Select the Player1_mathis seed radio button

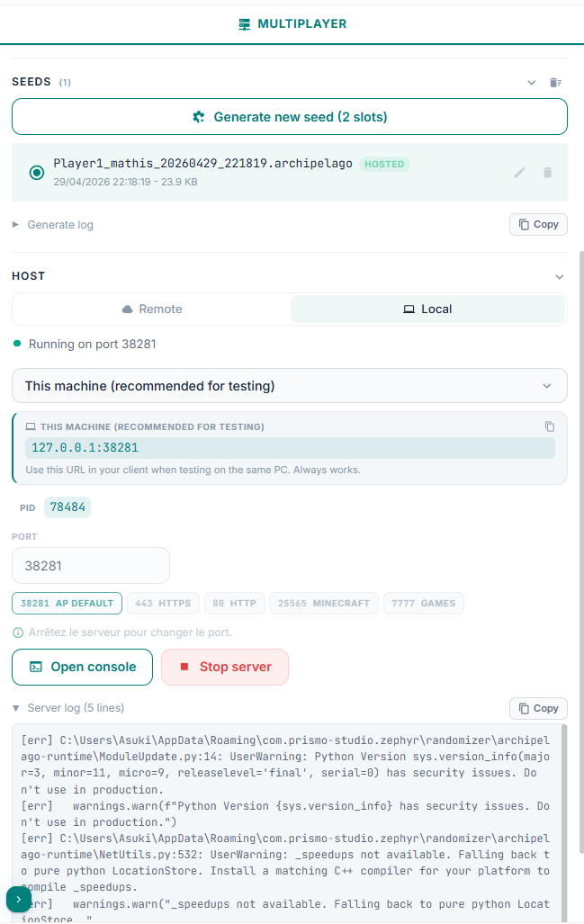[x=37, y=173]
